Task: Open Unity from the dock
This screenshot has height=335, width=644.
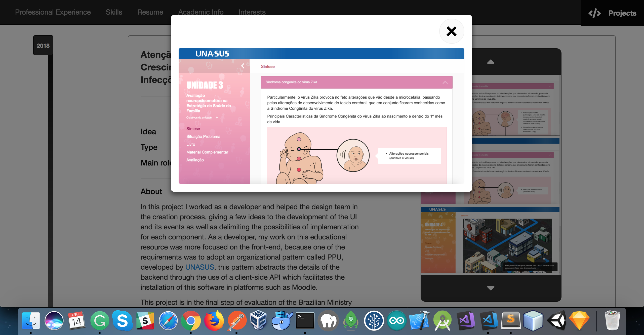Action: [x=556, y=321]
